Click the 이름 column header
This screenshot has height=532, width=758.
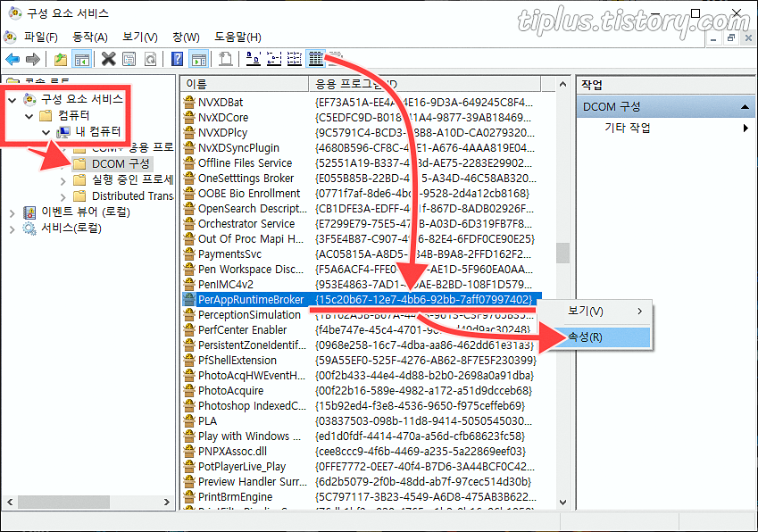[x=245, y=84]
